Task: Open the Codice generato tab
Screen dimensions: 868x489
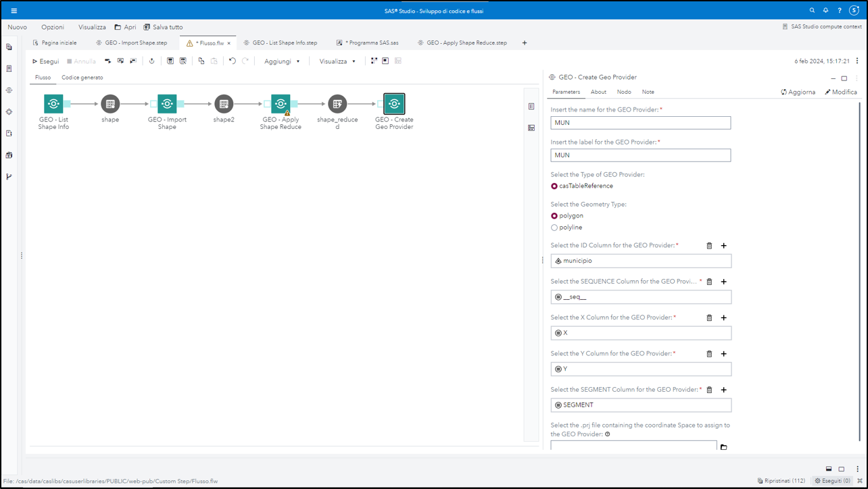Action: point(82,78)
